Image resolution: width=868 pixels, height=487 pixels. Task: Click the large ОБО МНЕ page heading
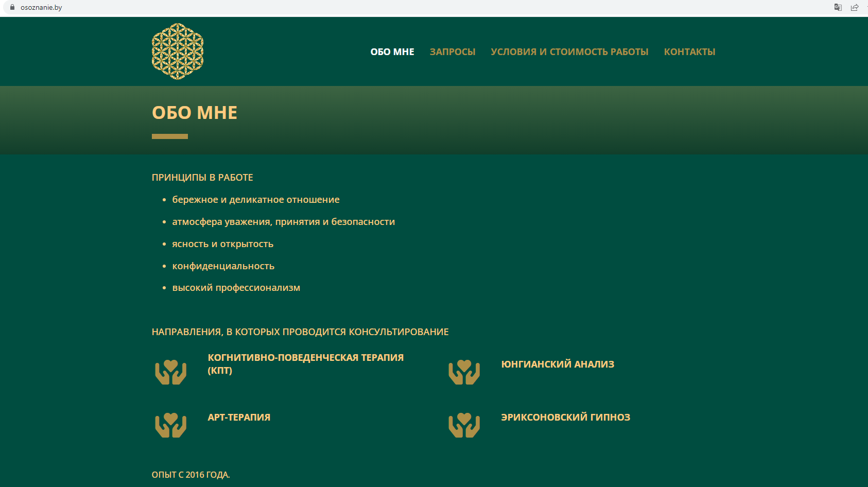[x=195, y=113]
